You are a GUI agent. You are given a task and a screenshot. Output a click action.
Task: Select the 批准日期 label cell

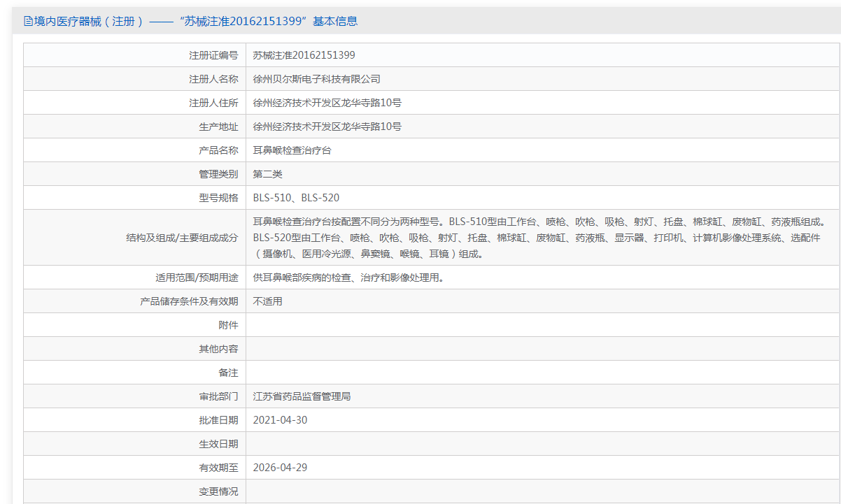coord(134,420)
